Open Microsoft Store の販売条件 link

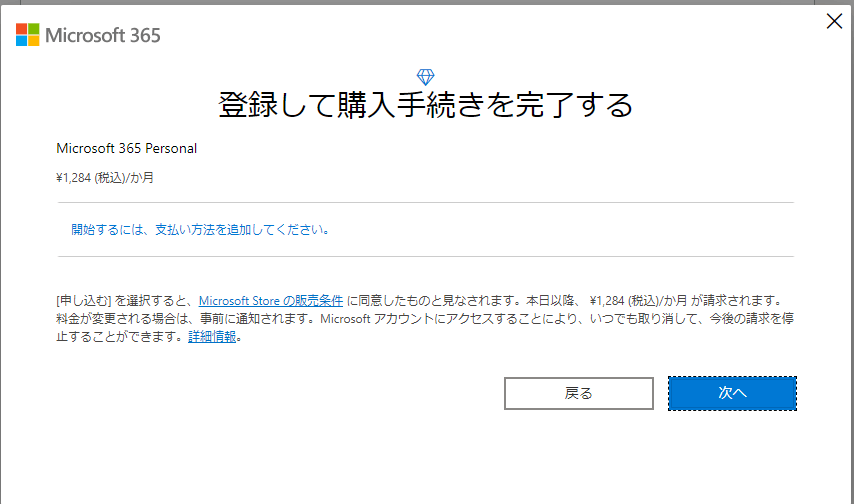tap(271, 300)
